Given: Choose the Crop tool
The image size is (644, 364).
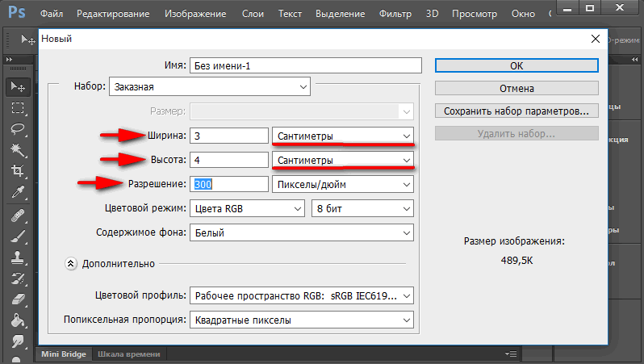Looking at the screenshot, I should [x=17, y=171].
